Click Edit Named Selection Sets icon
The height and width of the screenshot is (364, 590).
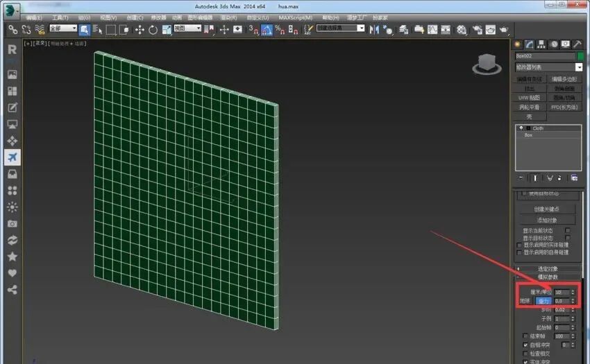click(x=308, y=30)
